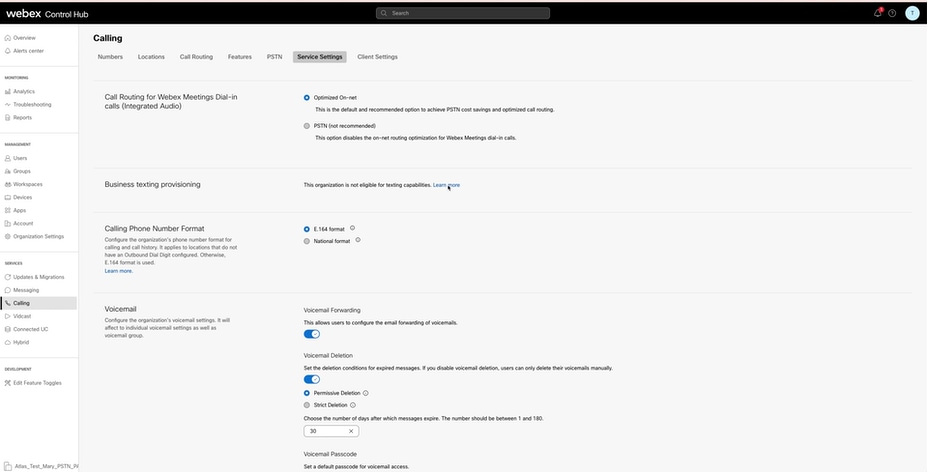Select National format radio button

point(307,241)
